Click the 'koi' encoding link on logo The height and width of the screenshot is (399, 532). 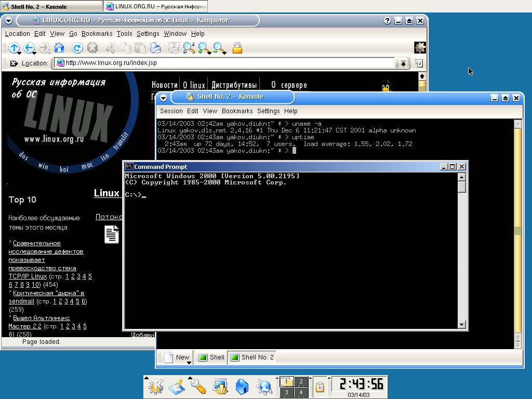click(x=64, y=169)
